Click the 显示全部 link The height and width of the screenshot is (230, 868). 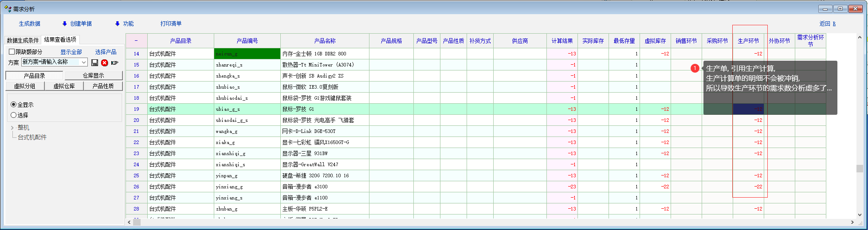[71, 52]
